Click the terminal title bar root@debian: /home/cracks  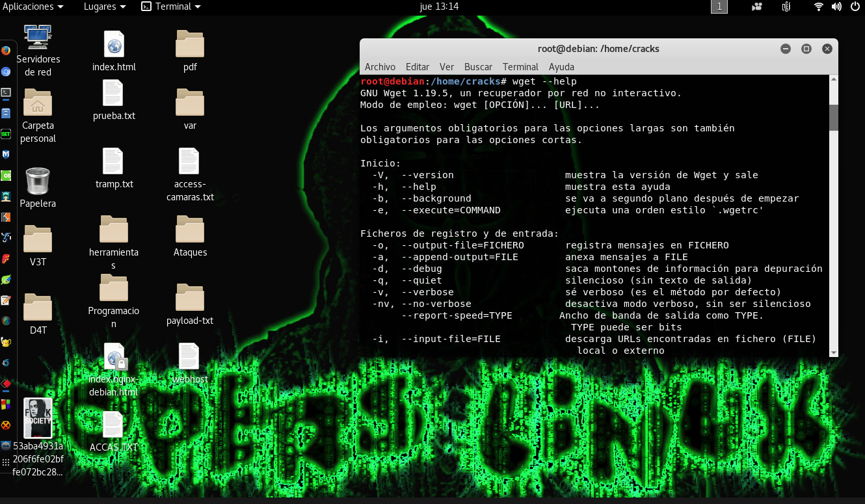(x=598, y=49)
